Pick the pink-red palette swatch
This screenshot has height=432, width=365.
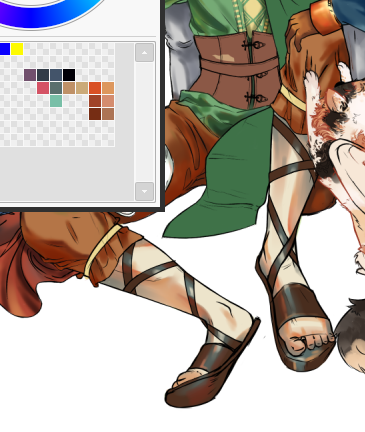[x=43, y=88]
